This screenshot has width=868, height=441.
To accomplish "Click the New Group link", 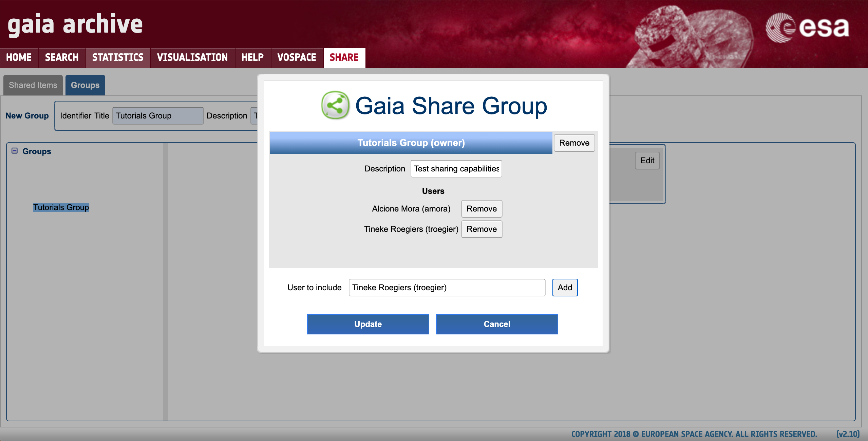I will pyautogui.click(x=27, y=116).
